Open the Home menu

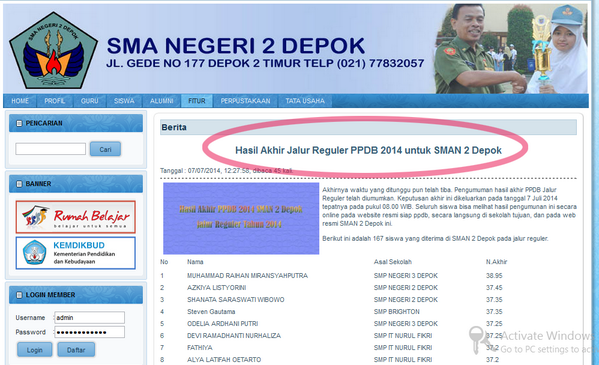[x=20, y=101]
